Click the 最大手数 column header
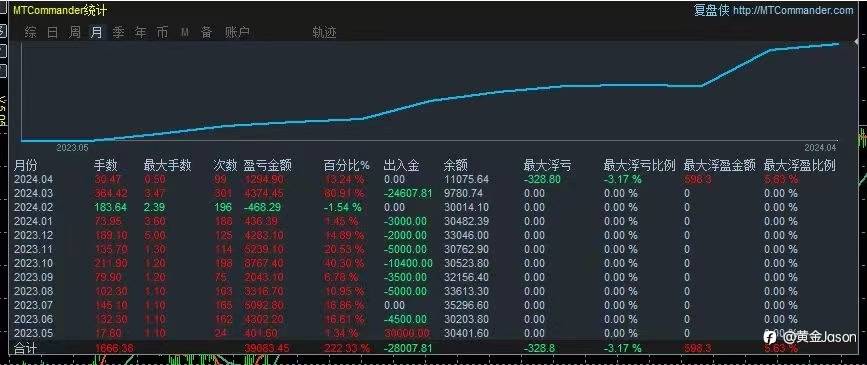867x365 pixels. [168, 165]
